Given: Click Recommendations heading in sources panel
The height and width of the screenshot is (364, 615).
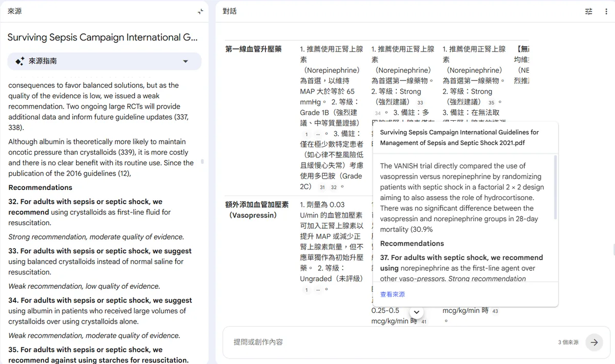Looking at the screenshot, I should tap(40, 187).
